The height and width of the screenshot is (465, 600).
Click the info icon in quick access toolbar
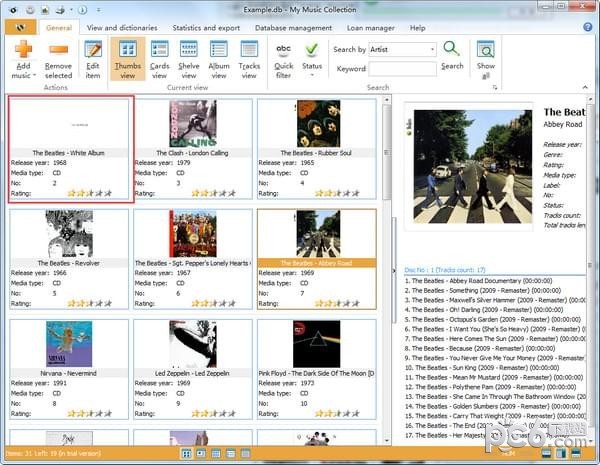point(82,10)
